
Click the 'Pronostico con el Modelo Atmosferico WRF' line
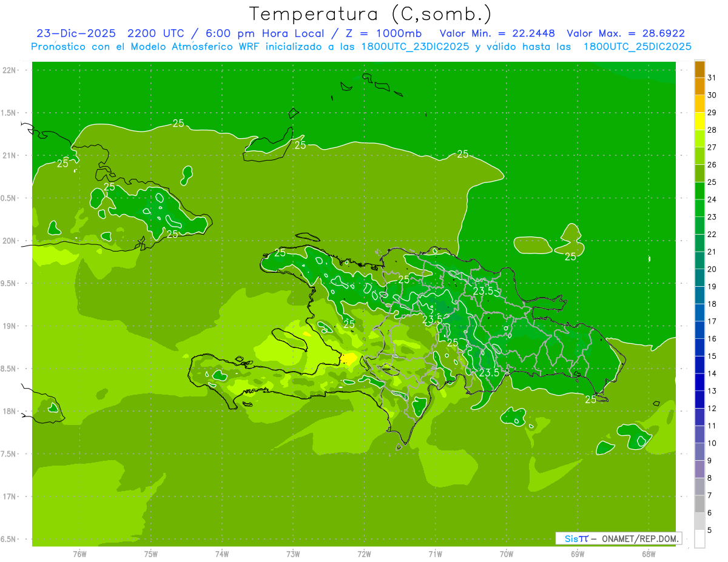coord(361,46)
